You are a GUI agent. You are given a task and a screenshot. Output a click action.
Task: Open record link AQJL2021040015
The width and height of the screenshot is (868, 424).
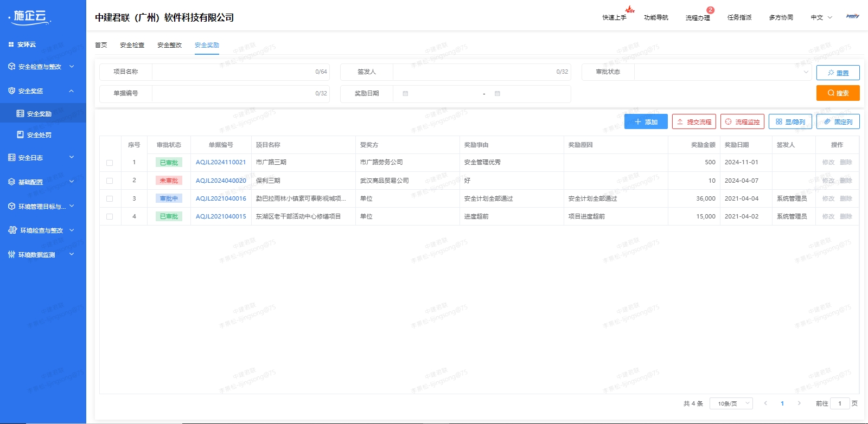(221, 216)
